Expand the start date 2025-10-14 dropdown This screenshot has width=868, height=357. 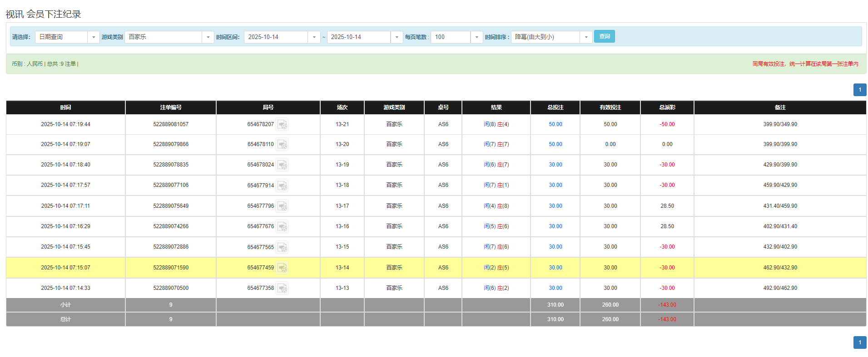tap(314, 37)
